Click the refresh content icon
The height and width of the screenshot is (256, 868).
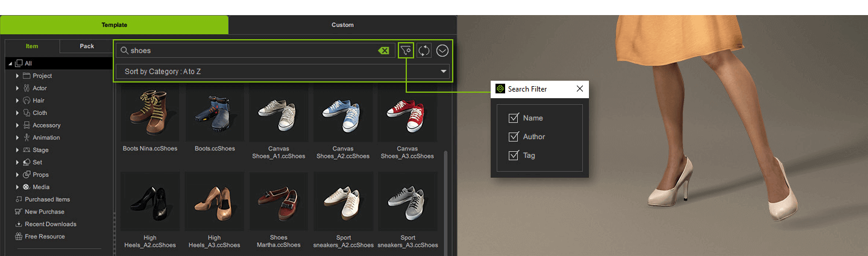tap(424, 51)
